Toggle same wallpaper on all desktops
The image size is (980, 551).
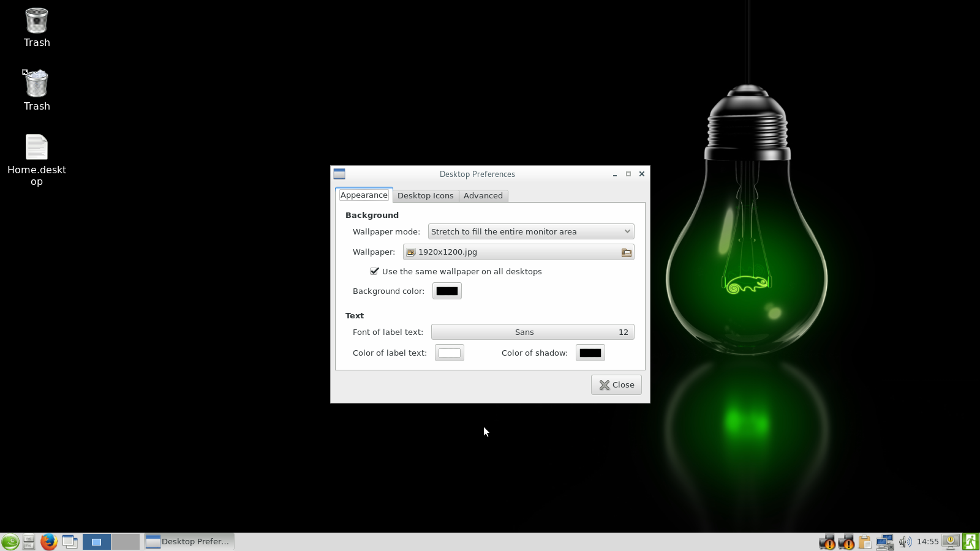pos(374,271)
